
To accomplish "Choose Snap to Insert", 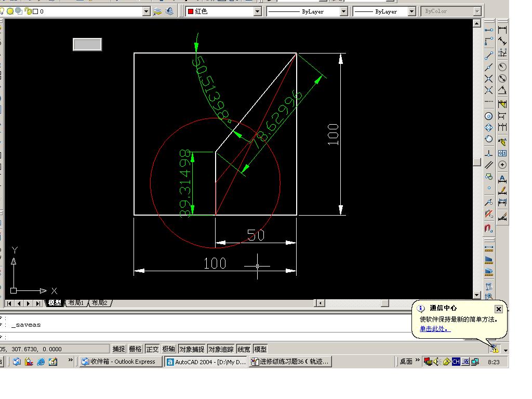I will [488, 177].
